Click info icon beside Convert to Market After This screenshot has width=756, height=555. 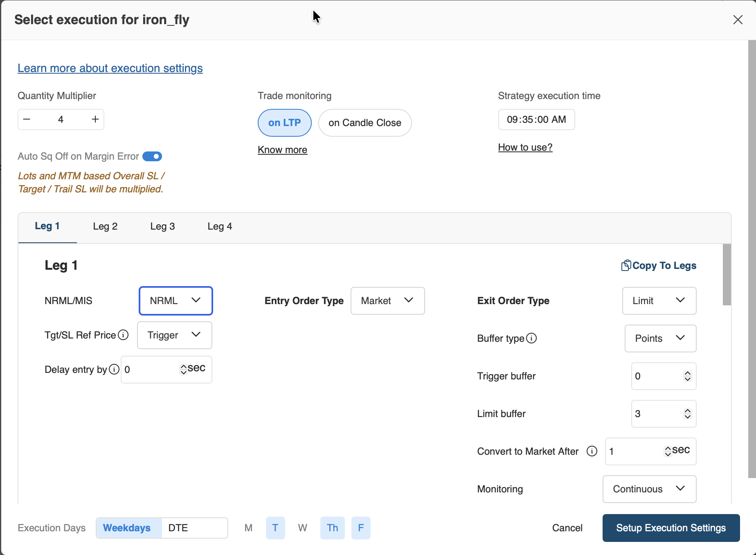(x=592, y=451)
